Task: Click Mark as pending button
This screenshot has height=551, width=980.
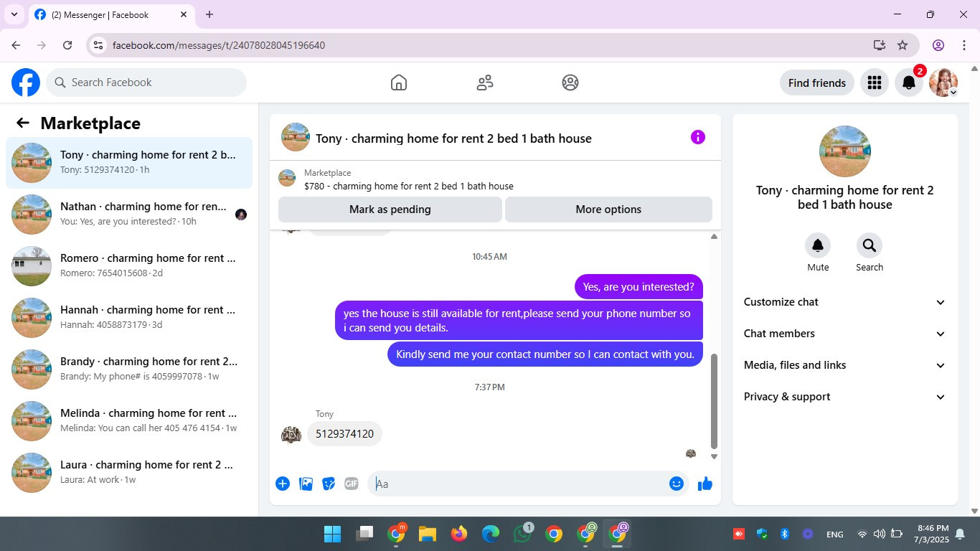Action: [390, 209]
